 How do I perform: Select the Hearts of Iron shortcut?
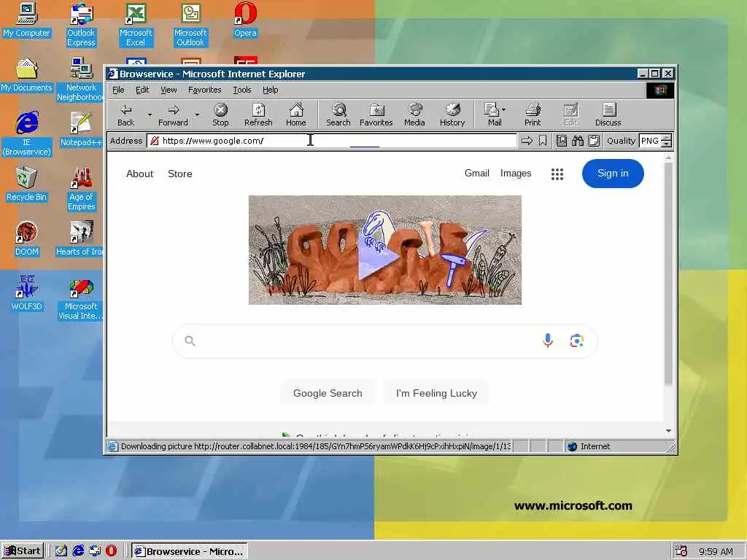coord(80,239)
